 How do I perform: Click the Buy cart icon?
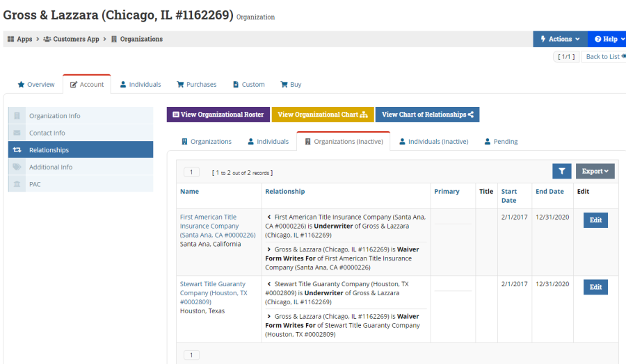click(284, 85)
